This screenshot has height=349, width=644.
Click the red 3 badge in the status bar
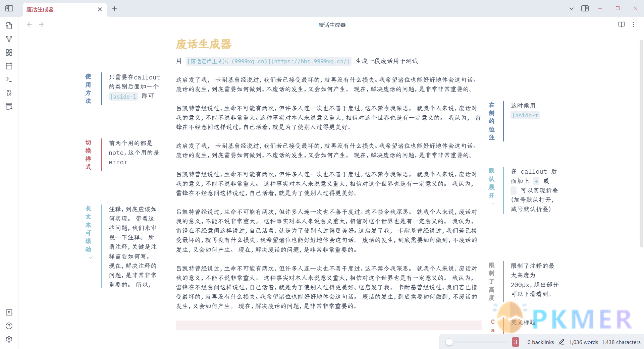(x=516, y=342)
